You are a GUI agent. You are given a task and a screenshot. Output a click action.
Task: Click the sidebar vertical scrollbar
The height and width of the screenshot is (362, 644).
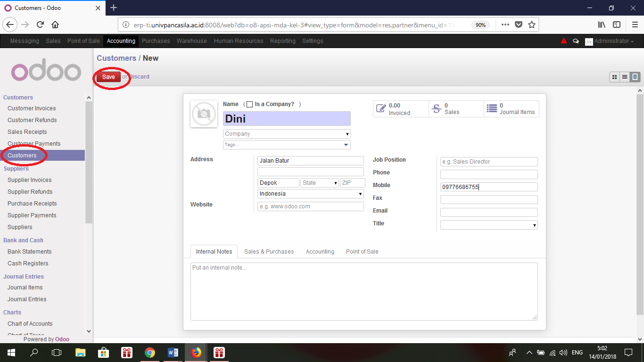pos(89,162)
